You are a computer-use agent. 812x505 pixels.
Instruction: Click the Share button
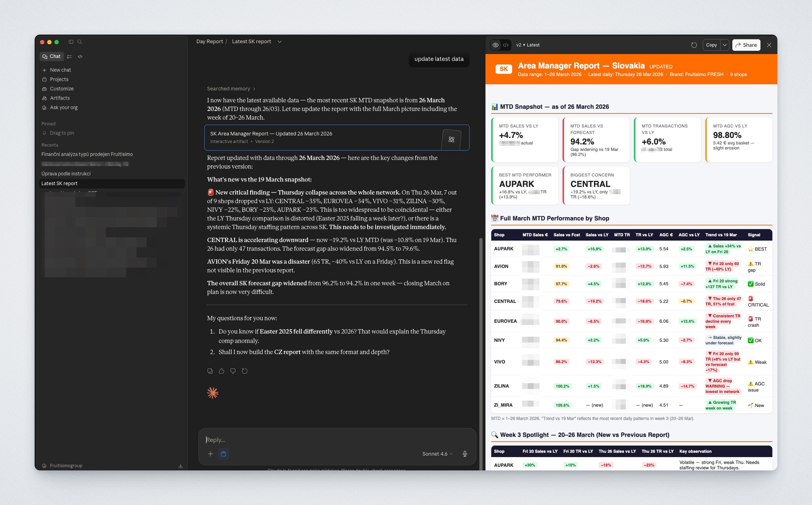[746, 45]
